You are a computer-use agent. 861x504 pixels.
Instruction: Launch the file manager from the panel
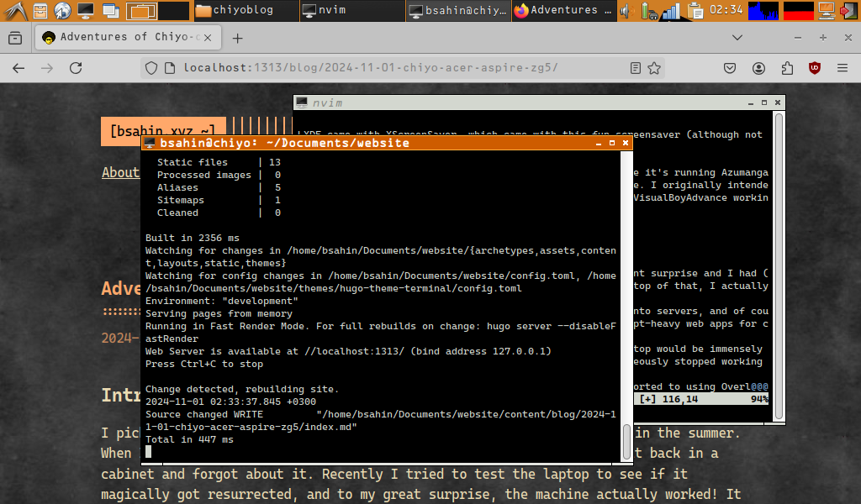pos(40,10)
